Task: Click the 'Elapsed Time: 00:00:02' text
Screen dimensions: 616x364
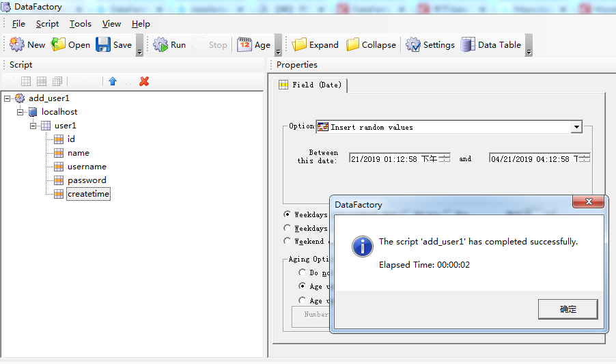Action: point(424,265)
